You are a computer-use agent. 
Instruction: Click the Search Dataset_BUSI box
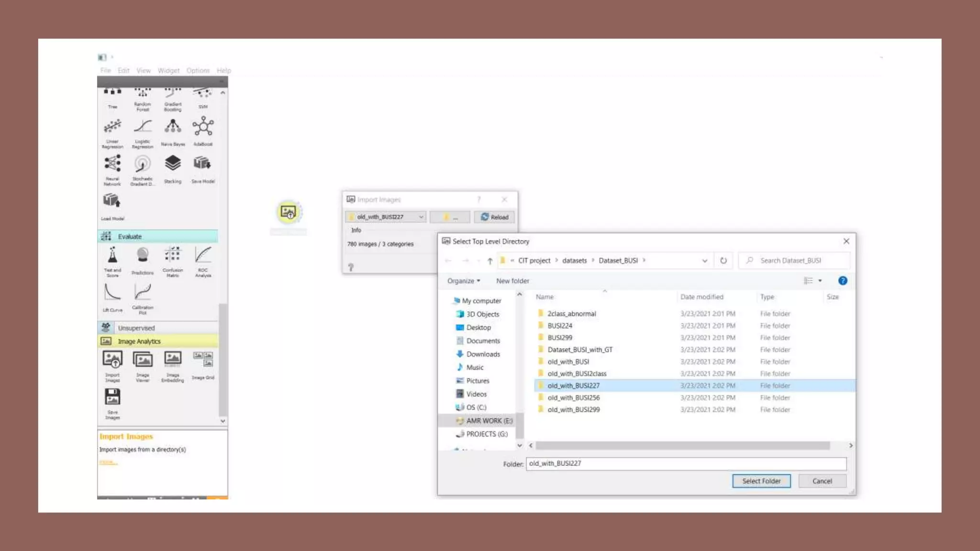click(795, 260)
